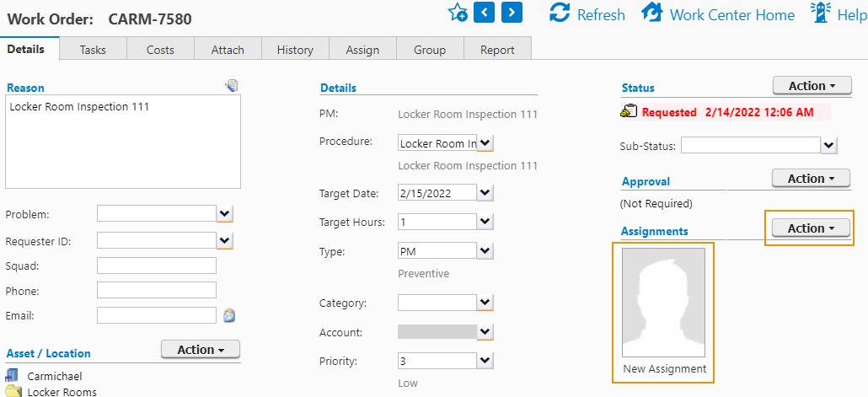Image resolution: width=868 pixels, height=397 pixels.
Task: Expand the Priority dropdown
Action: point(485,361)
